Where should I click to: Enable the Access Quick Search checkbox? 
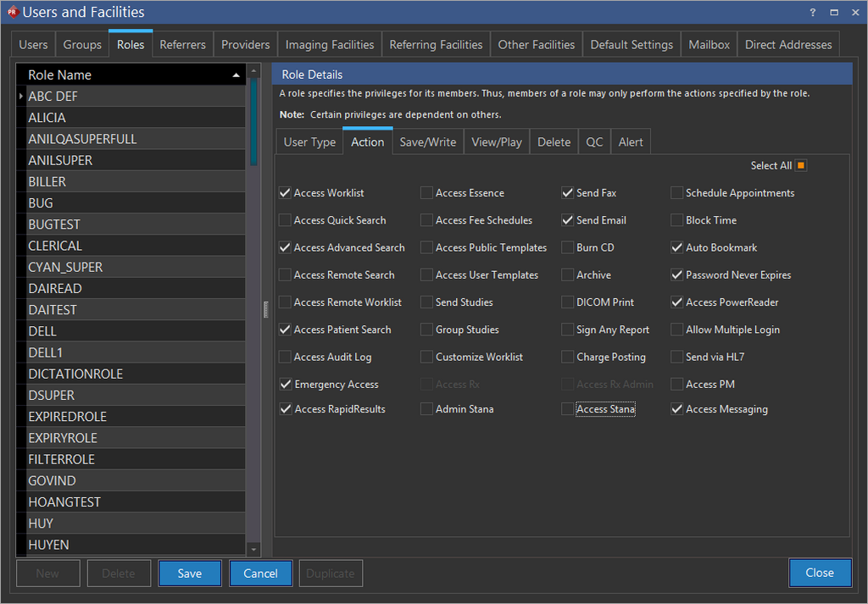(x=285, y=220)
